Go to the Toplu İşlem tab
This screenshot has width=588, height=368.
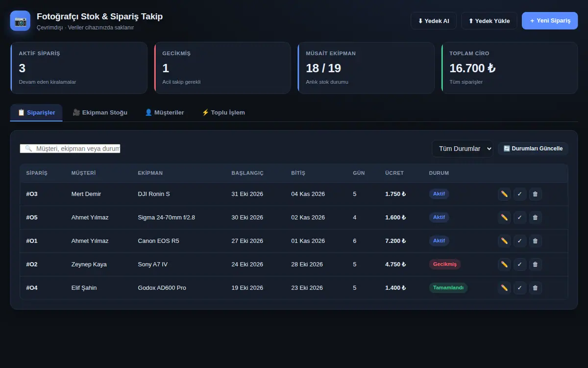pos(223,112)
